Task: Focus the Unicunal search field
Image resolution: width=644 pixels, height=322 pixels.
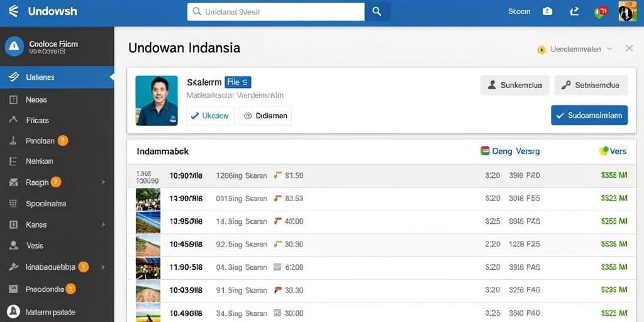Action: (x=276, y=11)
